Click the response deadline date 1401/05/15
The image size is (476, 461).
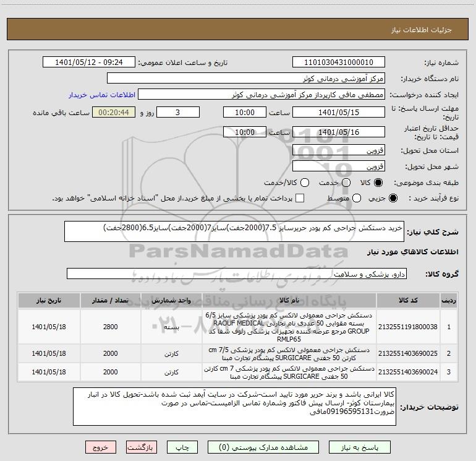pyautogui.click(x=339, y=112)
